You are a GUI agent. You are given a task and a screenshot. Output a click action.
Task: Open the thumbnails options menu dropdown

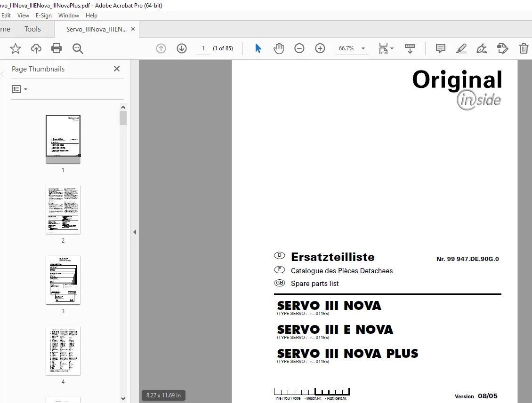pos(19,89)
